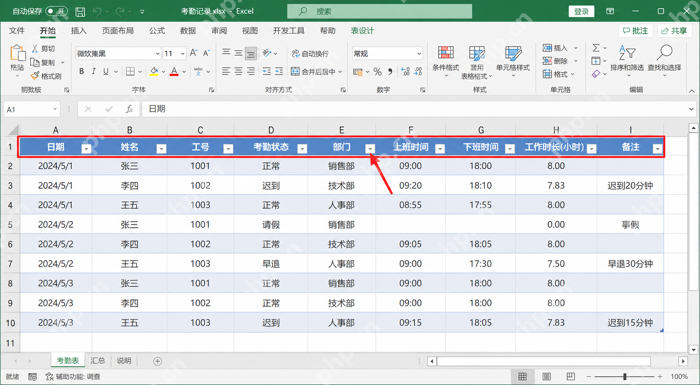The image size is (700, 385).
Task: Click the orientation text angle icon
Action: (267, 53)
